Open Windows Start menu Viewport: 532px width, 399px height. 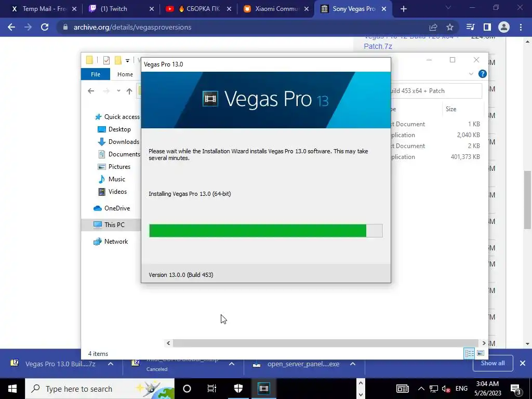coord(12,389)
